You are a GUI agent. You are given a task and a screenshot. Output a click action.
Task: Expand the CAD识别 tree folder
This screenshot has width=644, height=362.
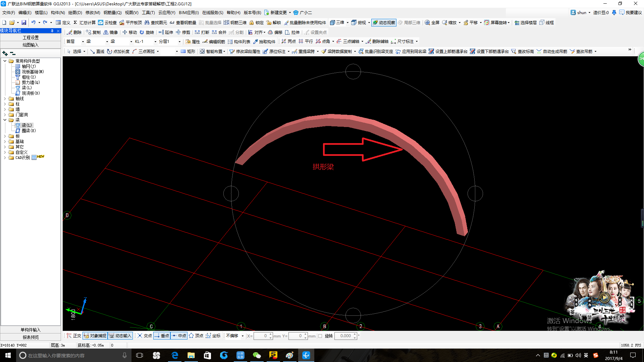[x=5, y=158]
